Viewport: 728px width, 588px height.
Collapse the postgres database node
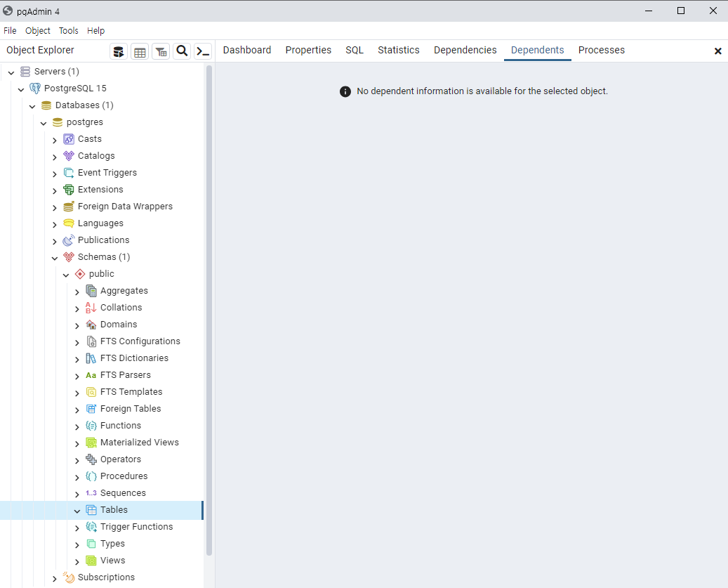(x=44, y=123)
